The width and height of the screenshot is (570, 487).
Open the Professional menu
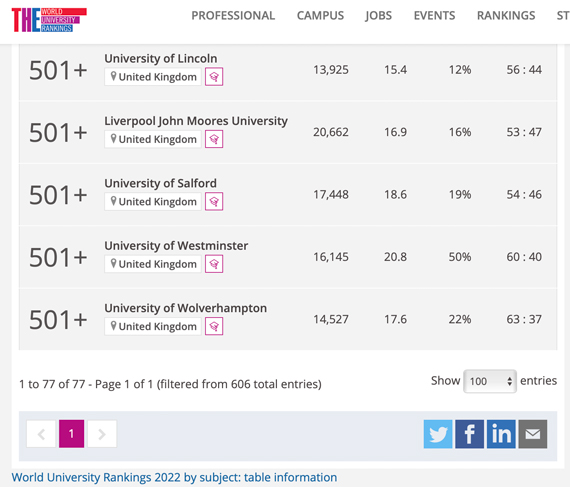click(233, 16)
